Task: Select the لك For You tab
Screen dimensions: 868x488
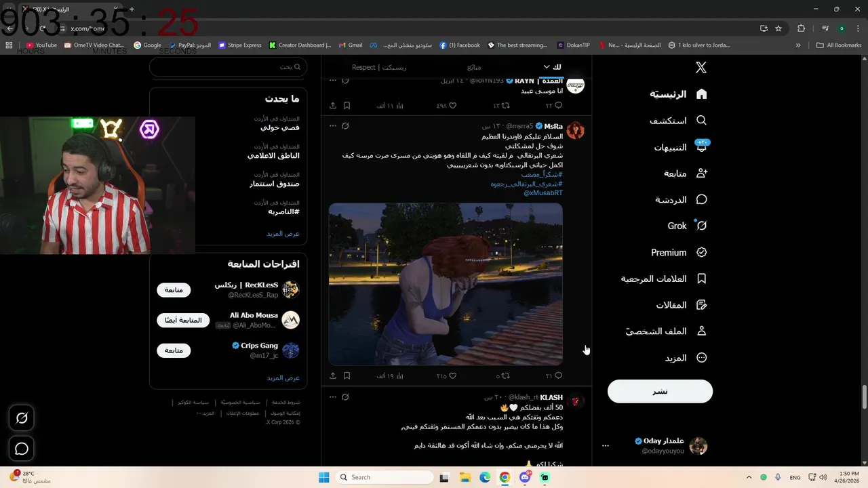Action: pos(557,67)
